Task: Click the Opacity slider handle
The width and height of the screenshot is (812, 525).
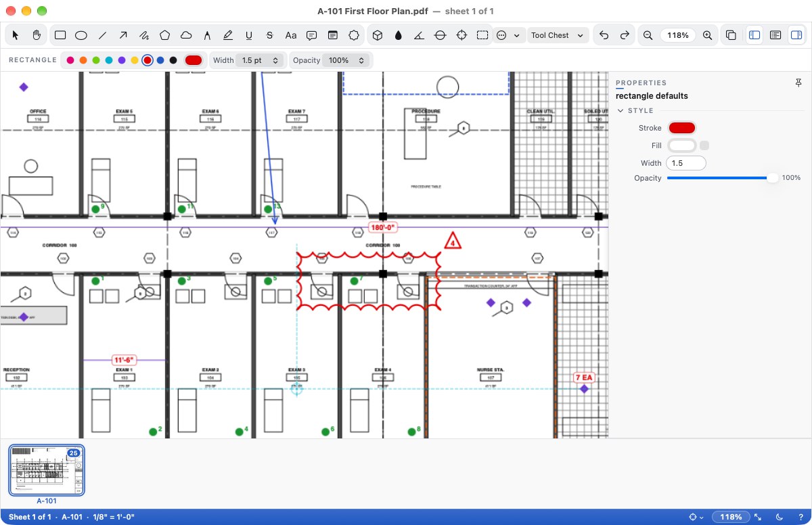Action: 772,178
